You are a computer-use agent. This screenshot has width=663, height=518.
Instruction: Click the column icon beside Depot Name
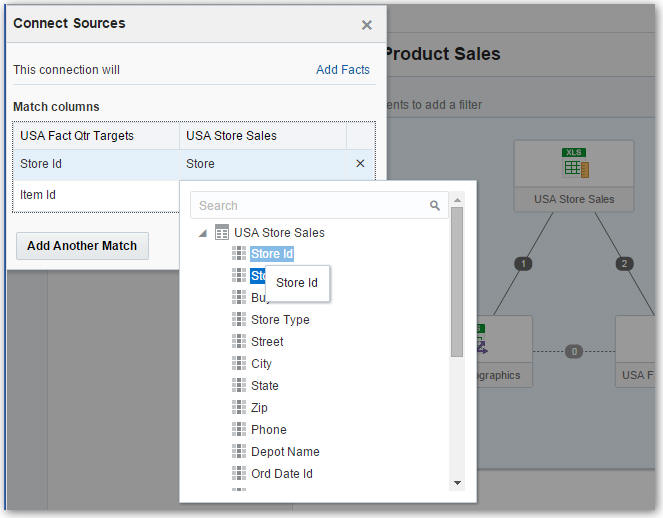point(239,452)
